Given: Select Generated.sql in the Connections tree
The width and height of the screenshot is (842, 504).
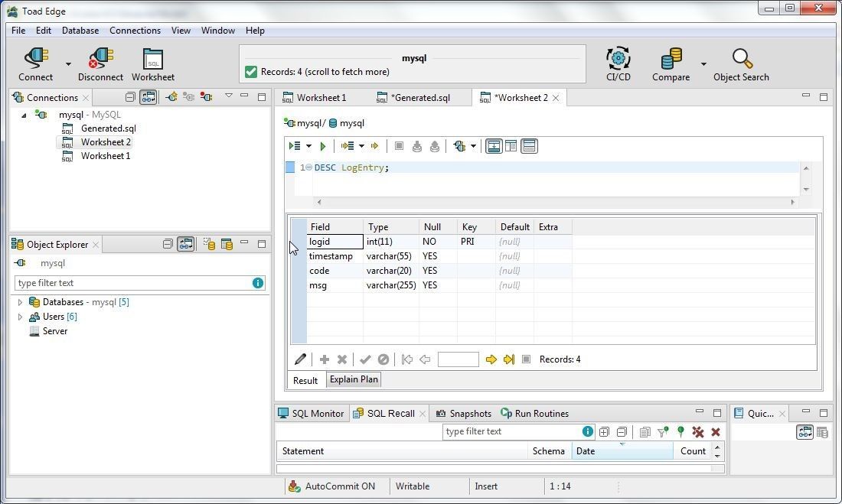Looking at the screenshot, I should pos(108,128).
